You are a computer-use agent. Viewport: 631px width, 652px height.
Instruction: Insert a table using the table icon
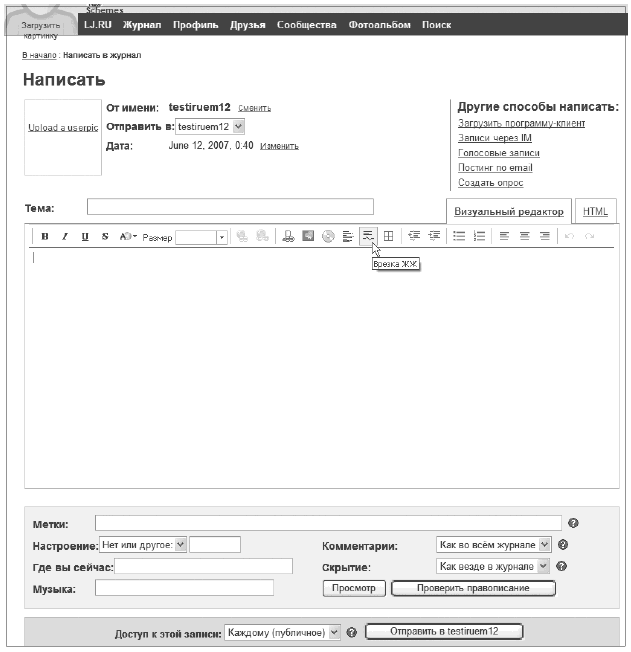(x=389, y=236)
